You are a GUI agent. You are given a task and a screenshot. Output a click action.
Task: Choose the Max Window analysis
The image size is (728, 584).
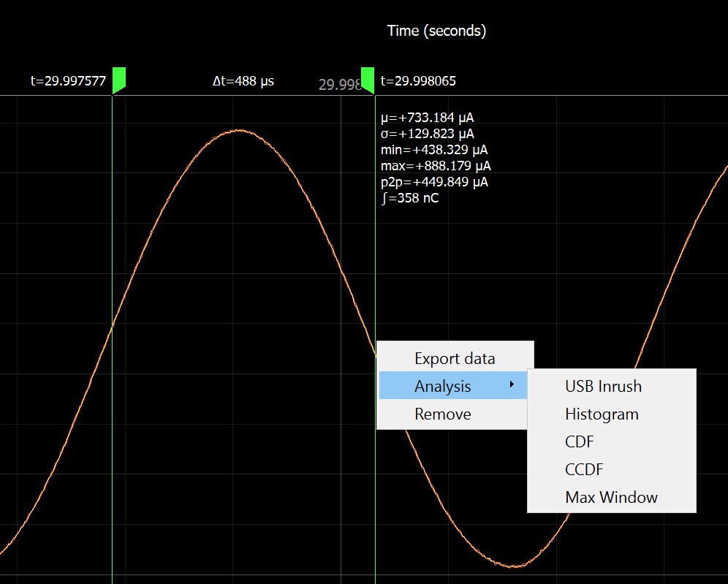pos(612,497)
